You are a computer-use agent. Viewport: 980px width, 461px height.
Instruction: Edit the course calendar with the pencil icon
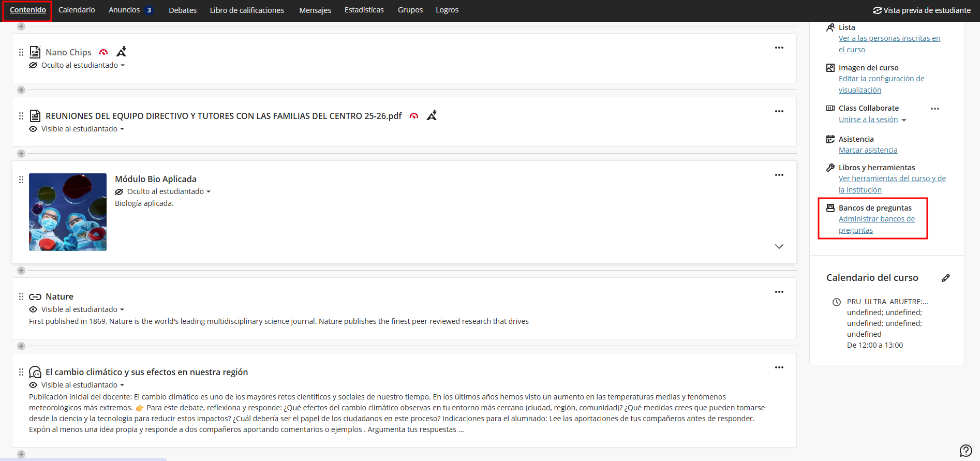coord(945,278)
